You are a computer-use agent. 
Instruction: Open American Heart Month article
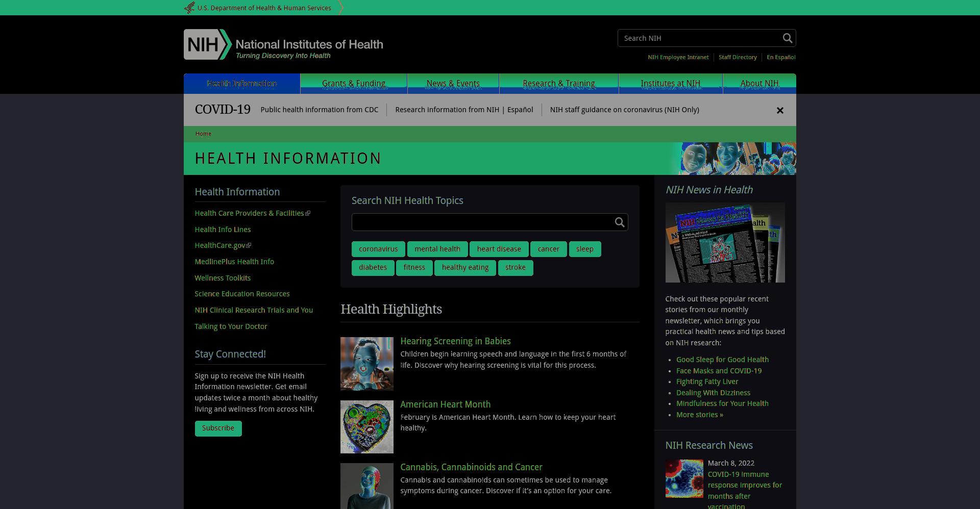[445, 404]
